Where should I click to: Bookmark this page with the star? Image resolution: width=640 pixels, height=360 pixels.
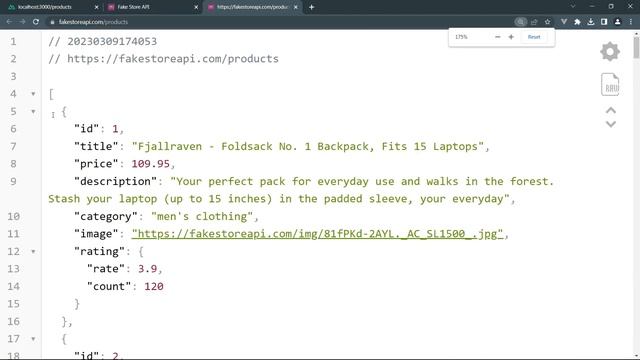547,22
